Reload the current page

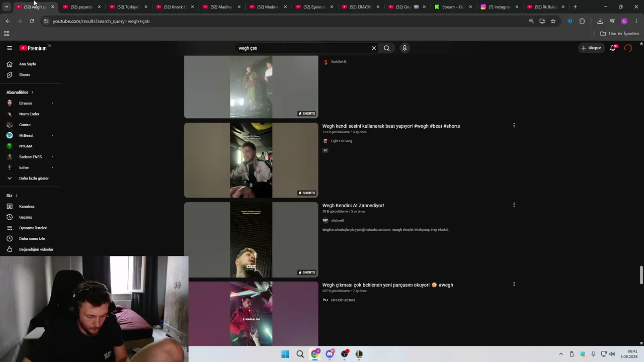coord(32,21)
